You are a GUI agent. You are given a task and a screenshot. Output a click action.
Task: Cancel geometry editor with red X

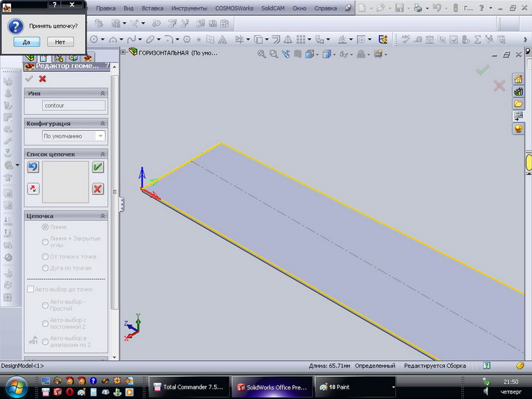tap(42, 79)
